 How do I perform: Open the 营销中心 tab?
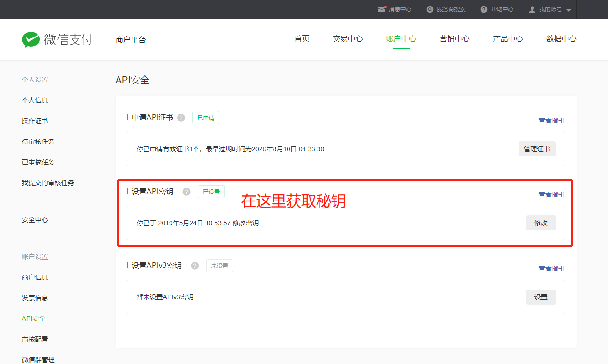(454, 39)
